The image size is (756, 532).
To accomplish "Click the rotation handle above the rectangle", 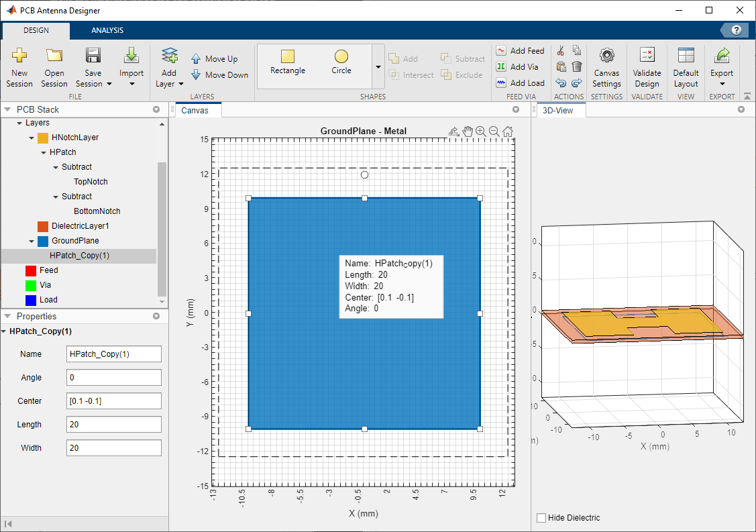I will tap(364, 174).
